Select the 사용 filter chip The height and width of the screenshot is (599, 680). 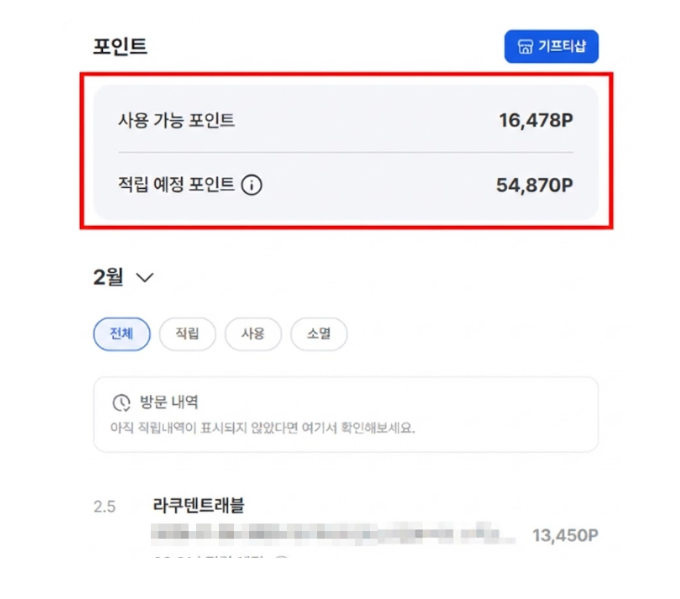253,334
